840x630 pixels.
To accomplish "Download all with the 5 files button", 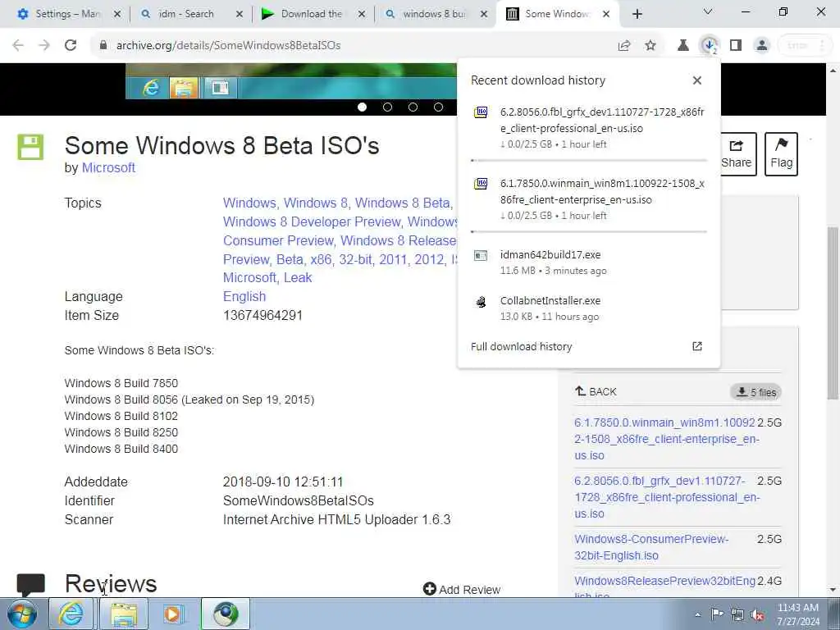I will pyautogui.click(x=756, y=392).
